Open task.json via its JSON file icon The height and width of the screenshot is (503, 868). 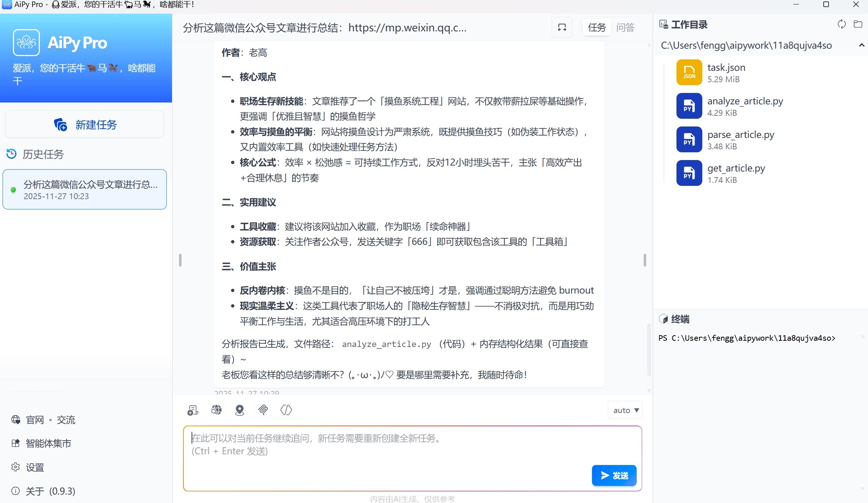click(x=689, y=72)
